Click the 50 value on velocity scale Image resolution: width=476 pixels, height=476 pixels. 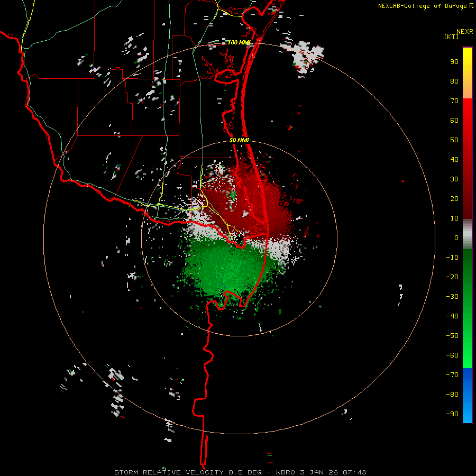coord(454,140)
